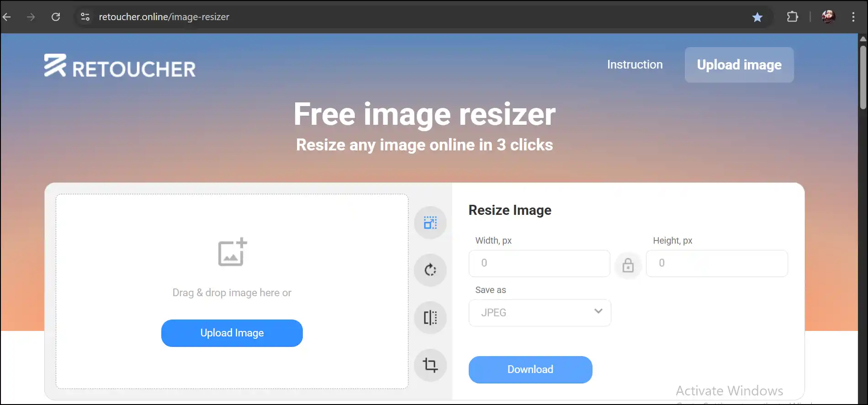Click the 'Resize Image' heading
Image resolution: width=868 pixels, height=405 pixels.
tap(510, 210)
